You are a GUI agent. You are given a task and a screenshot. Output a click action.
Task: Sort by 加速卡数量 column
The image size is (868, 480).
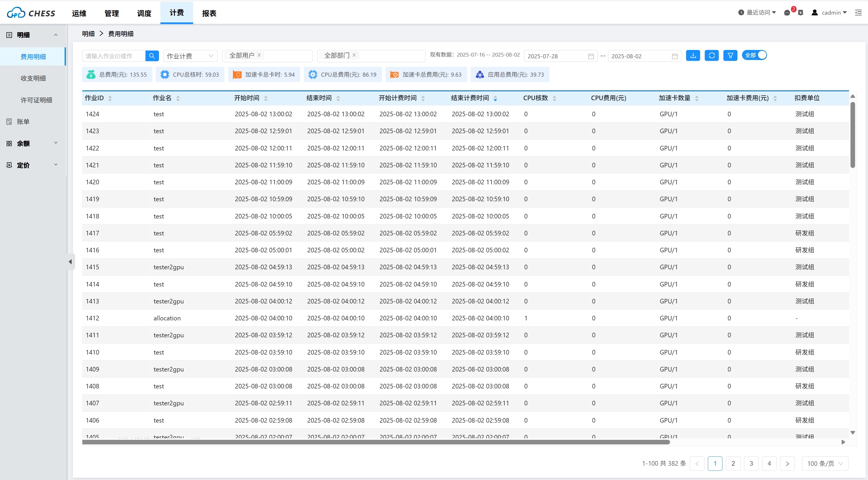[x=697, y=98]
